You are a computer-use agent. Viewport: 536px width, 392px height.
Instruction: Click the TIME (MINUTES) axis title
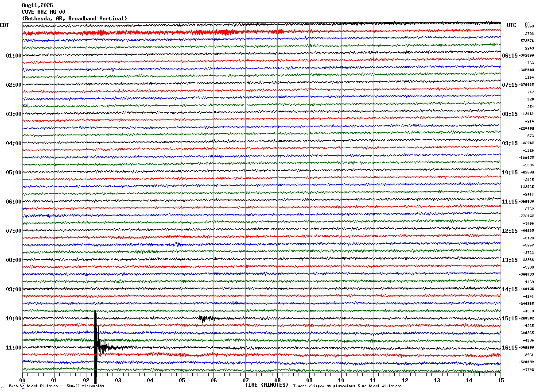tap(267, 385)
